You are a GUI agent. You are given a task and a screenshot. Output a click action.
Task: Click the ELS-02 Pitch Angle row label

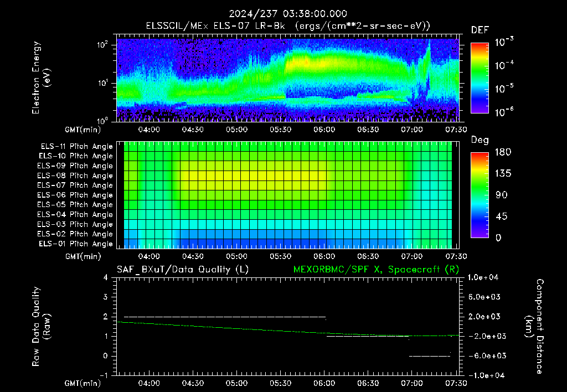point(75,234)
